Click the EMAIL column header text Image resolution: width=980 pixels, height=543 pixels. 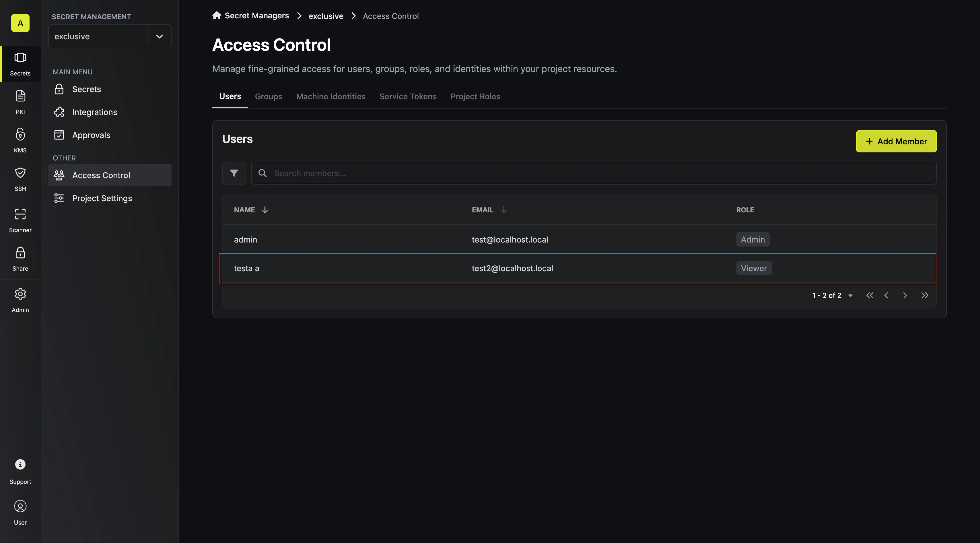(482, 210)
